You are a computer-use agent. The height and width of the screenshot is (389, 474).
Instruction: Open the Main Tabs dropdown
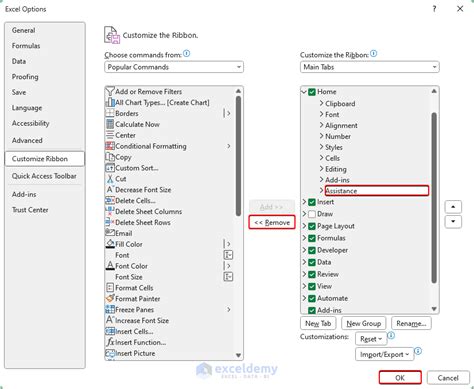[x=369, y=67]
